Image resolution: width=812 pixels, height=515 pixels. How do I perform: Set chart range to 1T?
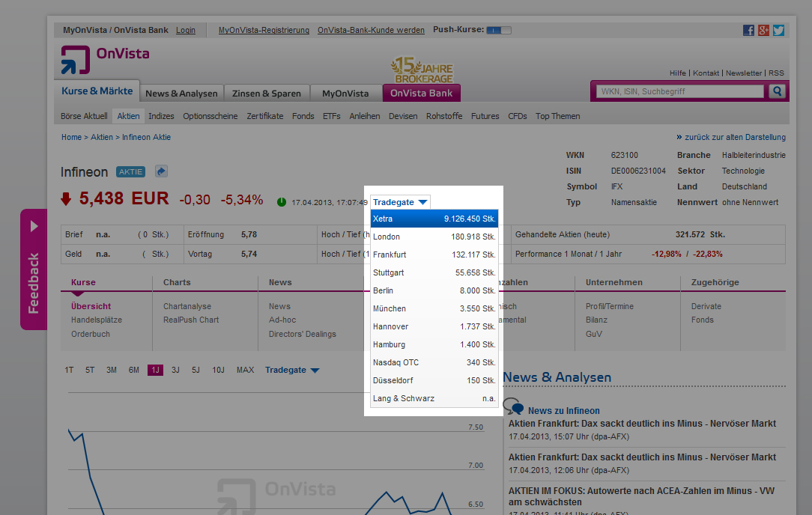(69, 370)
